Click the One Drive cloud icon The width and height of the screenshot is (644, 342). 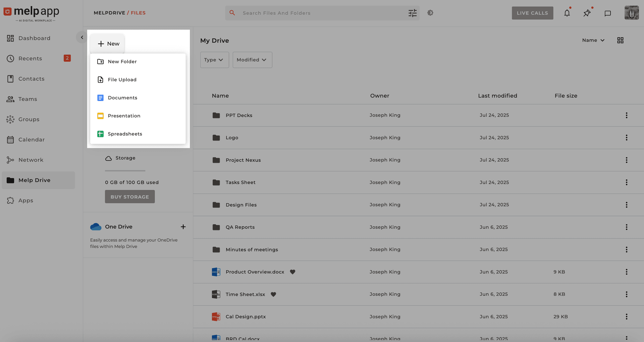coord(96,227)
